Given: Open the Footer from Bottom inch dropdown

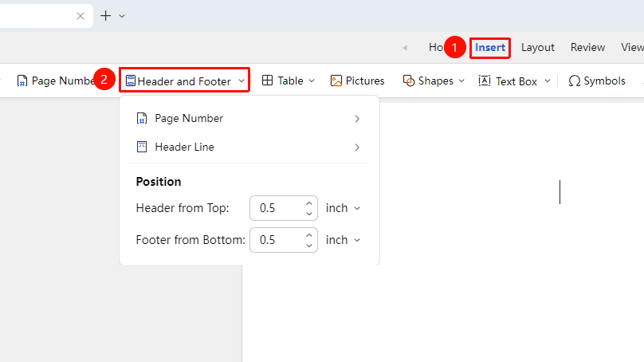Looking at the screenshot, I should pyautogui.click(x=343, y=240).
